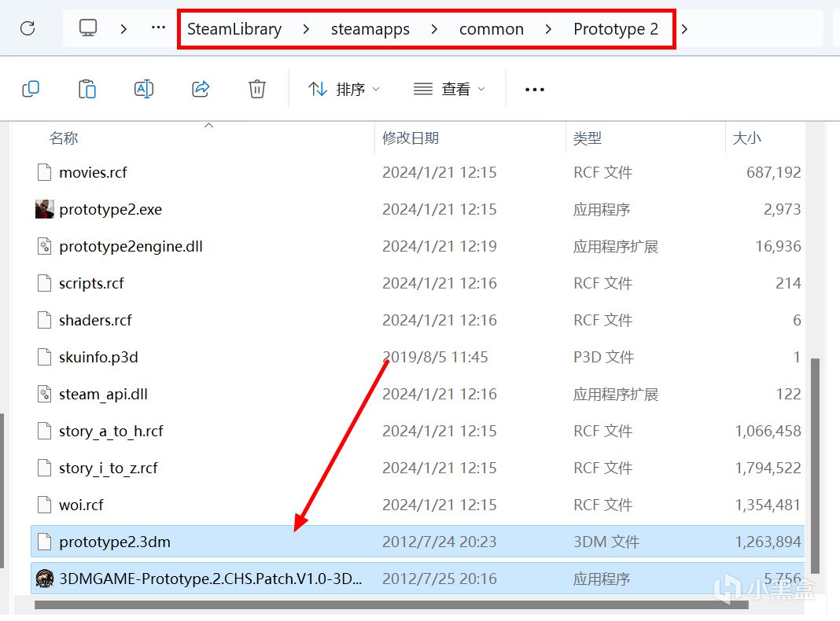Image resolution: width=840 pixels, height=621 pixels.
Task: Click Prototype 2 breadcrumb segment
Action: 616,29
